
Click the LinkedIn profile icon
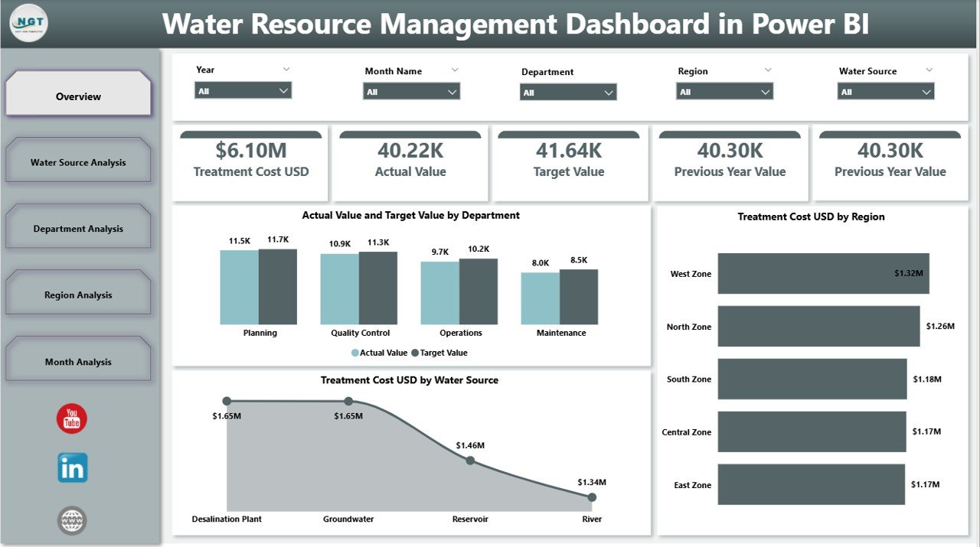[x=71, y=469]
